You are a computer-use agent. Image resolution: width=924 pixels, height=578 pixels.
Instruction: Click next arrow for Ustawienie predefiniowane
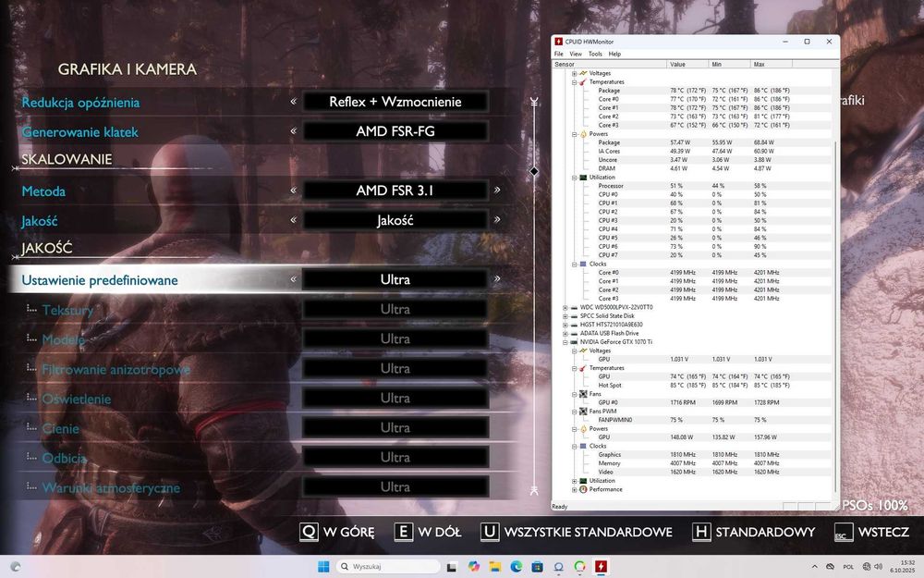(497, 279)
